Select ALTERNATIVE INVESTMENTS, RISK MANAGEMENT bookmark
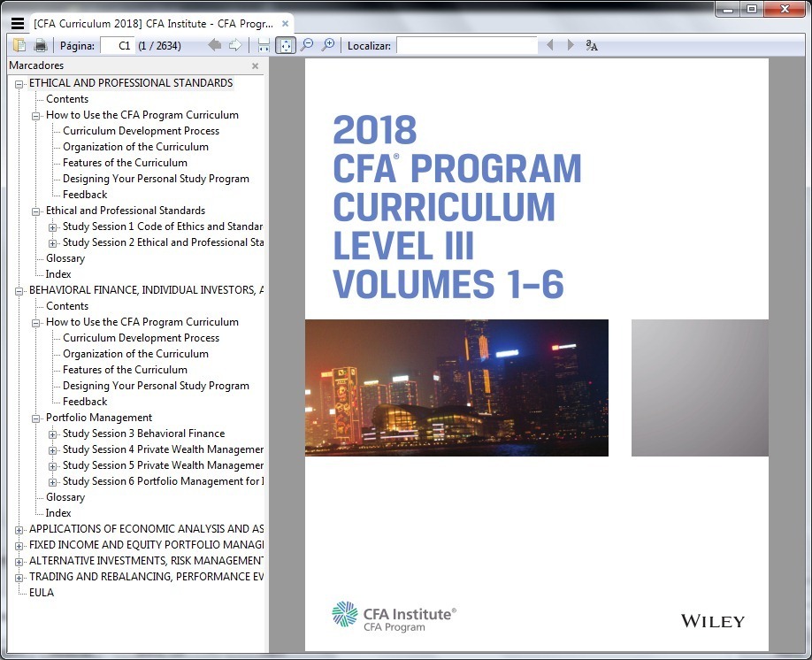The width and height of the screenshot is (812, 660). pyautogui.click(x=146, y=561)
